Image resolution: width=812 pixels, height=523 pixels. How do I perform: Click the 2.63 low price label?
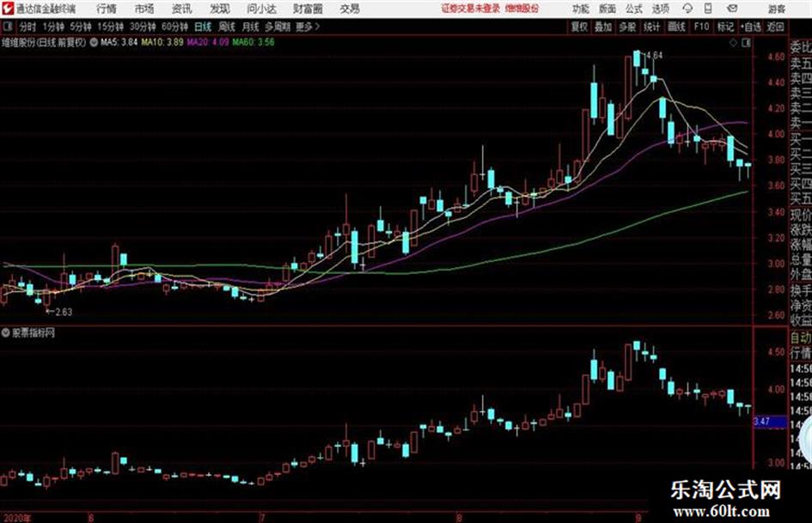coord(64,312)
